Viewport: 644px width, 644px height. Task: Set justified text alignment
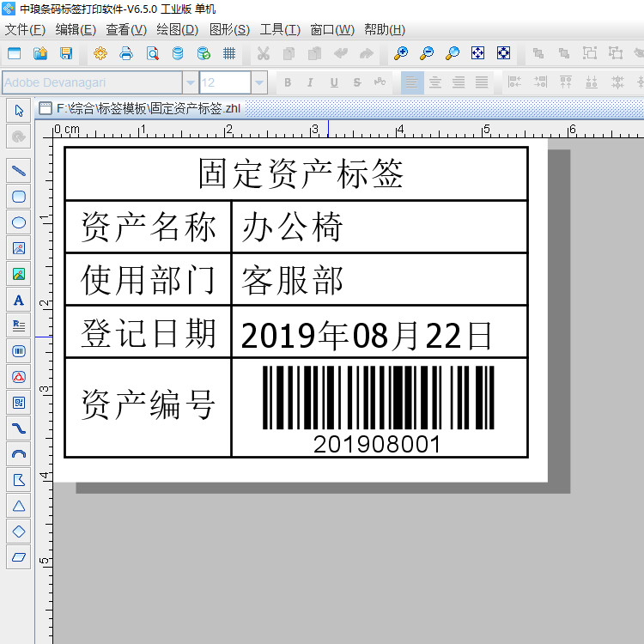tap(482, 82)
